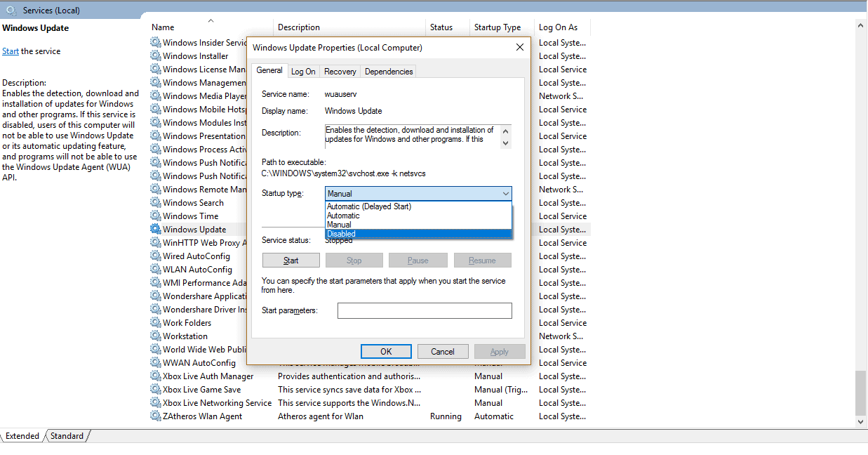The image size is (868, 455).
Task: Select the Windows Update service name
Action: click(x=194, y=230)
